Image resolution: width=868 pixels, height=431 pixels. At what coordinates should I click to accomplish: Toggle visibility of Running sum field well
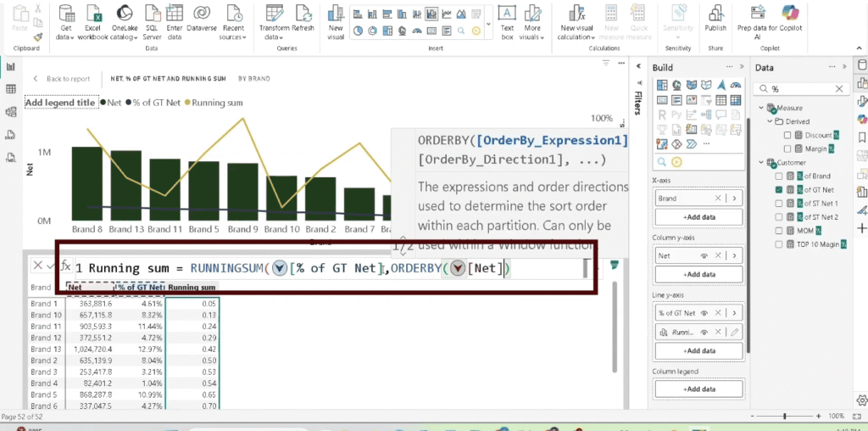[704, 333]
